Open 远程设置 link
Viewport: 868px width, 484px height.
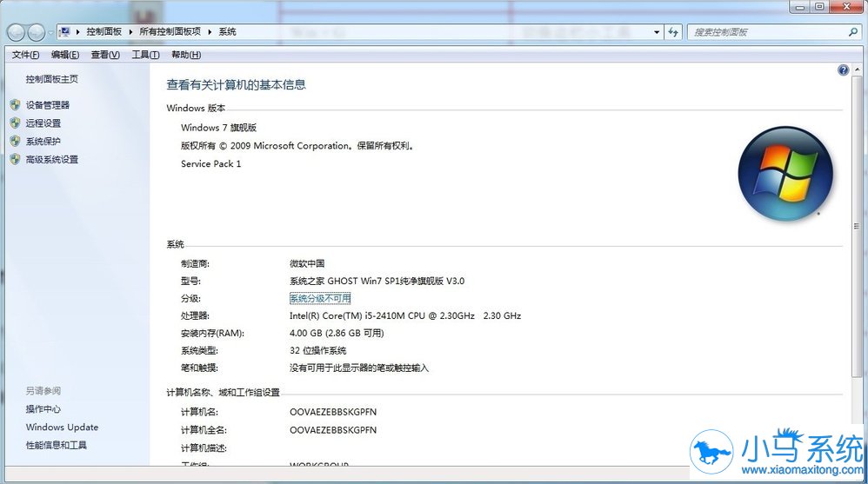pyautogui.click(x=43, y=123)
